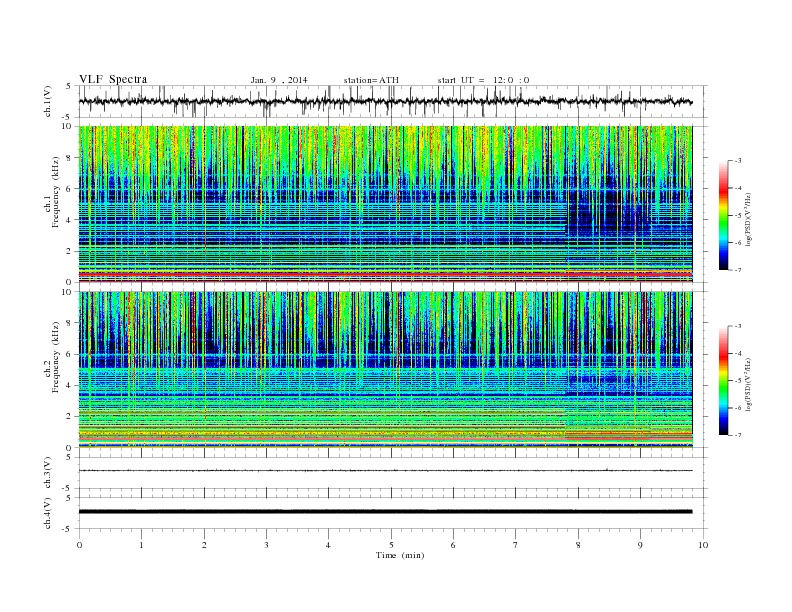Click time-axis tick label '10' at bottom
The image size is (792, 612).
coord(703,545)
